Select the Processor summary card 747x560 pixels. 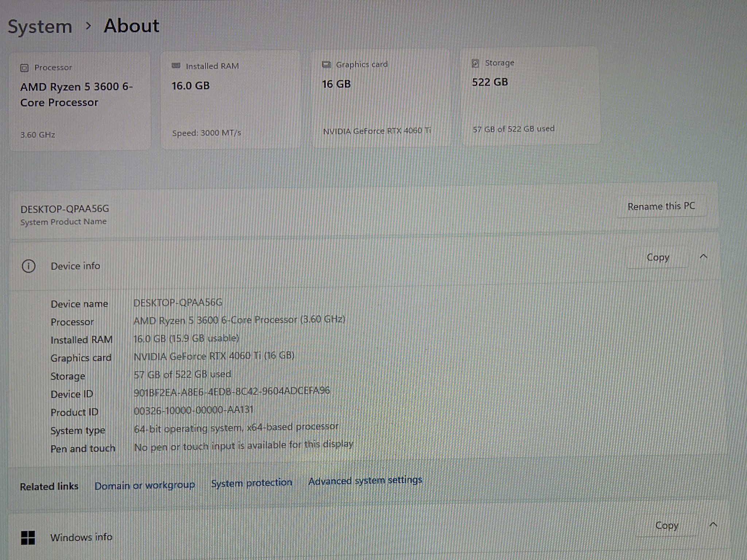(80, 101)
